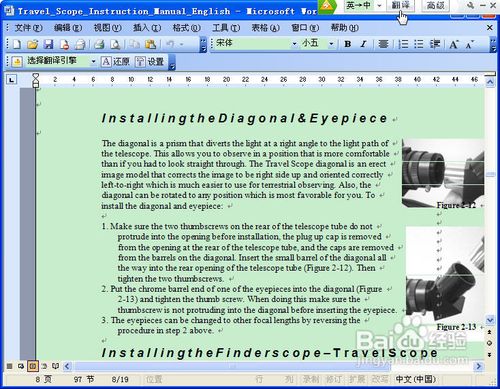Viewport: 500px width, 389px height.
Task: Open translation toolbar options arrow
Action: pyautogui.click(x=172, y=63)
